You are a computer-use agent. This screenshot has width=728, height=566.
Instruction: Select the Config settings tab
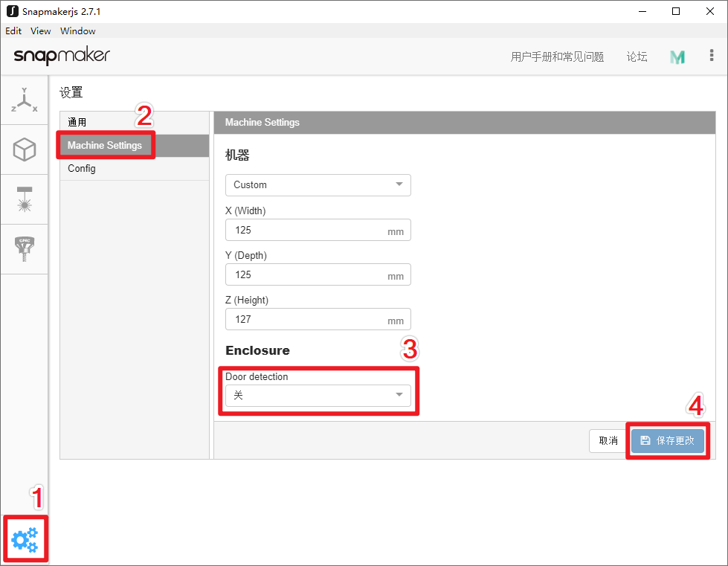(x=135, y=169)
